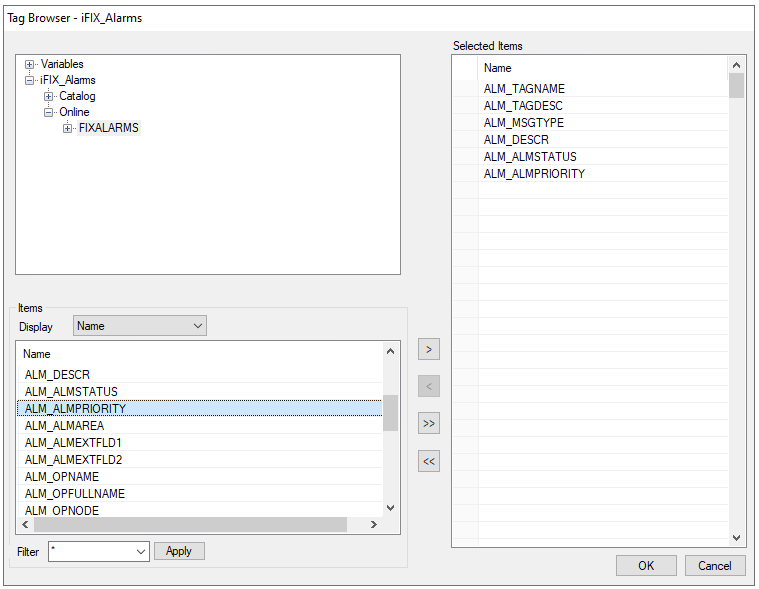Expand the FIXALARMS tree node
The width and height of the screenshot is (759, 589).
click(67, 128)
